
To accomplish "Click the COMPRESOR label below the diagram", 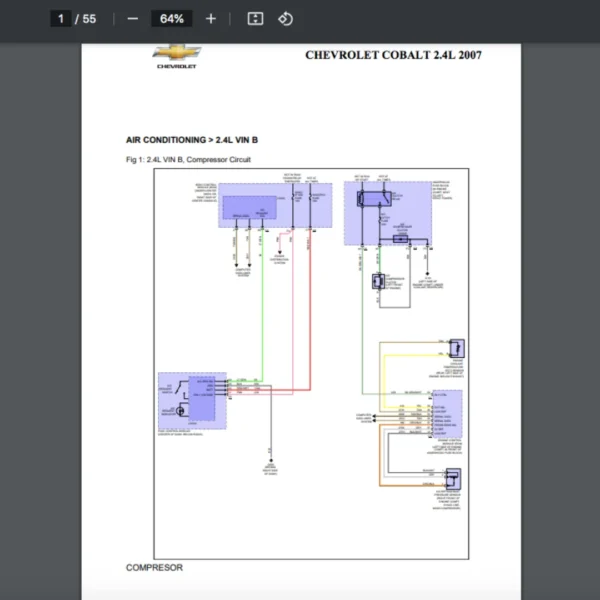I will (154, 567).
